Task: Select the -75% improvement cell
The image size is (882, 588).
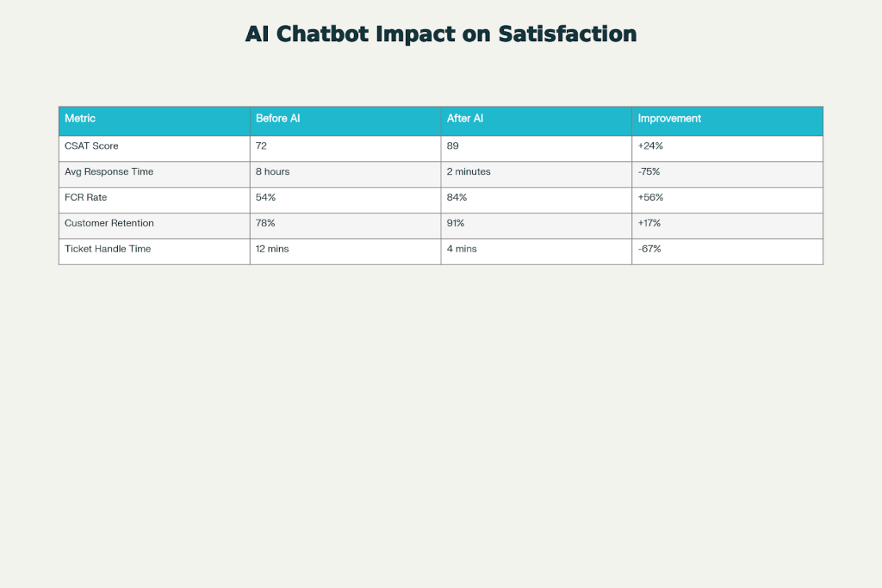Action: point(649,172)
